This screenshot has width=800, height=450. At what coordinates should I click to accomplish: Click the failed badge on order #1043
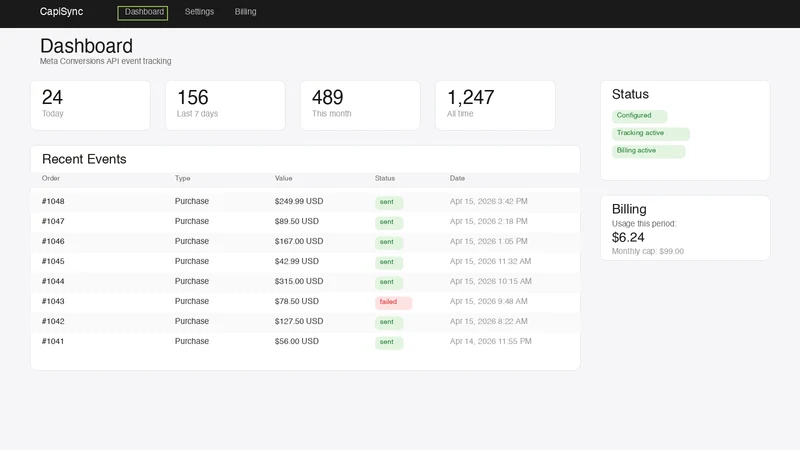(x=393, y=302)
